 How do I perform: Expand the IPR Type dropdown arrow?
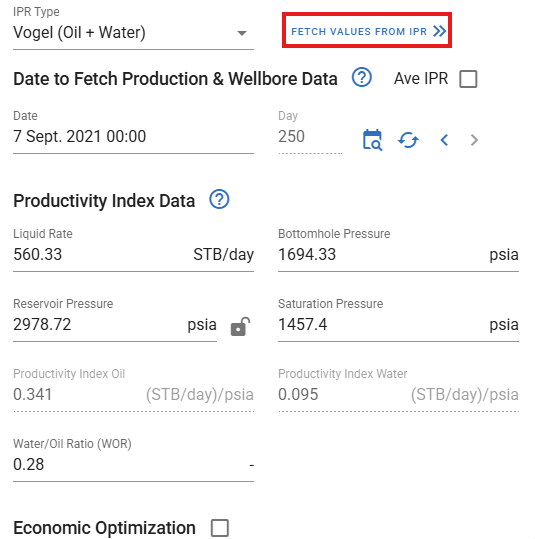pyautogui.click(x=242, y=33)
